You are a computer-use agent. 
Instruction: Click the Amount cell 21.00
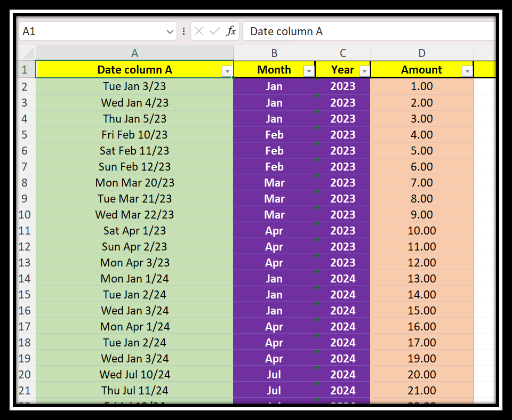(422, 390)
